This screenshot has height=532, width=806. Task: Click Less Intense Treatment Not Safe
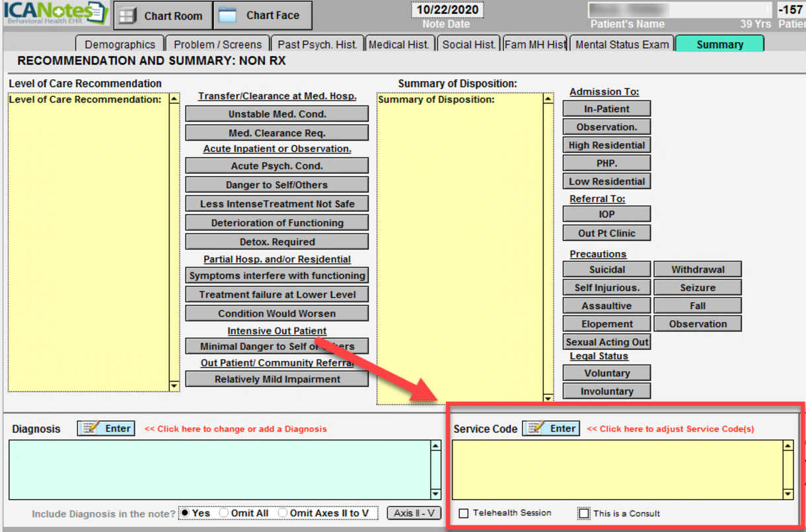click(277, 204)
